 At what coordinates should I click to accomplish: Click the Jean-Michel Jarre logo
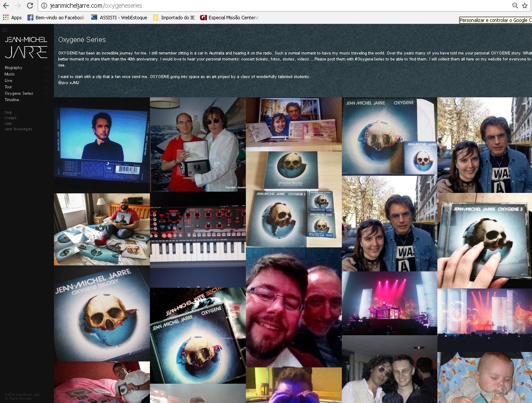click(26, 48)
